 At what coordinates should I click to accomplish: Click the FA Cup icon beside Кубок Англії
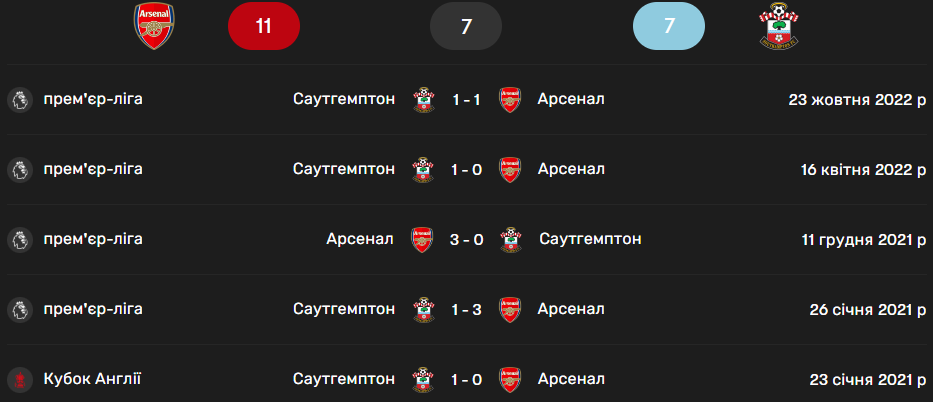click(18, 379)
